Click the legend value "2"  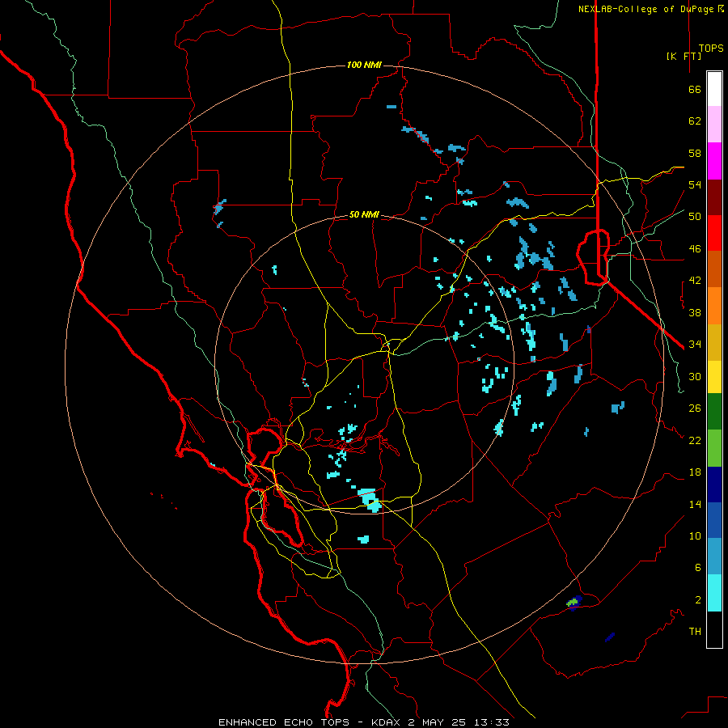(698, 600)
